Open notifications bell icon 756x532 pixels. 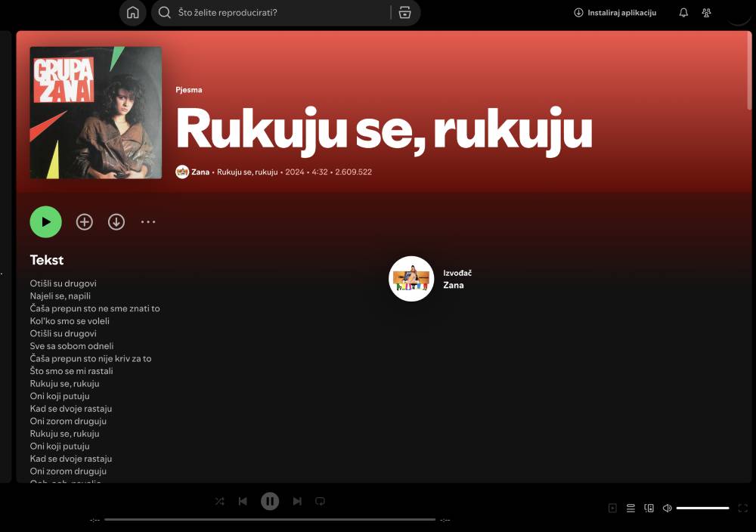pos(683,13)
